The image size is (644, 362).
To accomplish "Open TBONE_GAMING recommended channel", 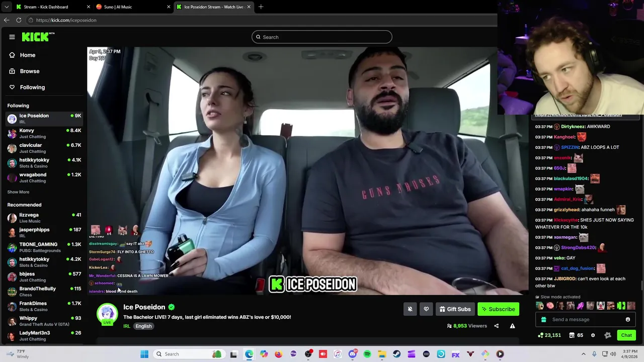I will click(44, 247).
